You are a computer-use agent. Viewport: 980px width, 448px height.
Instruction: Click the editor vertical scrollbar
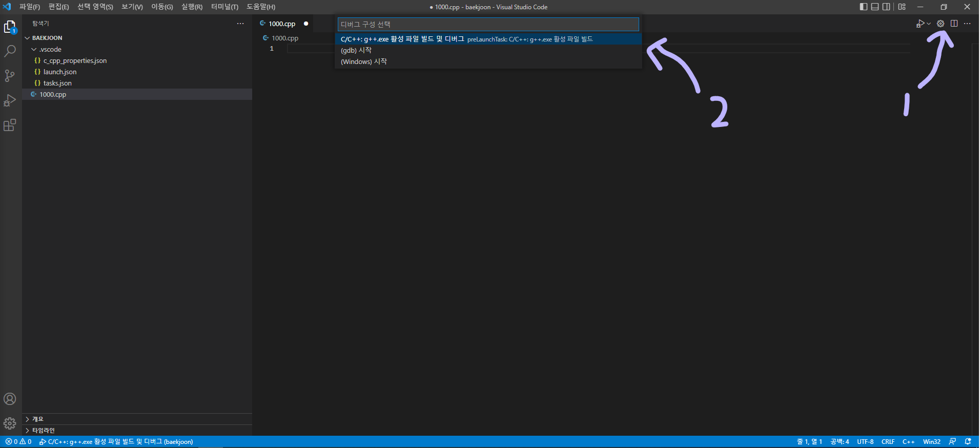(975, 239)
